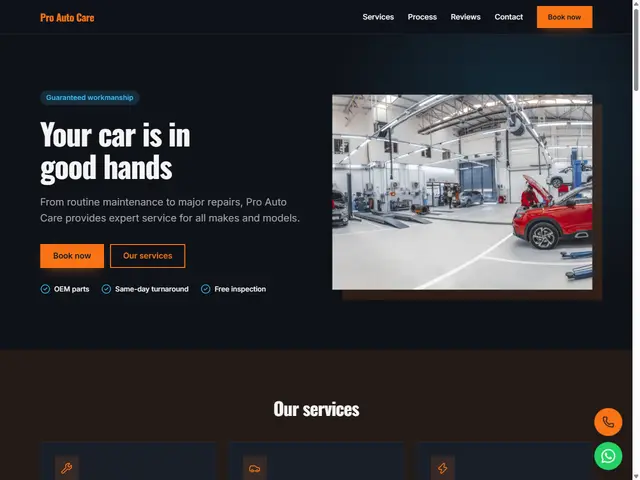Image resolution: width=640 pixels, height=480 pixels.
Task: Jump to the Reviews section
Action: pyautogui.click(x=465, y=17)
